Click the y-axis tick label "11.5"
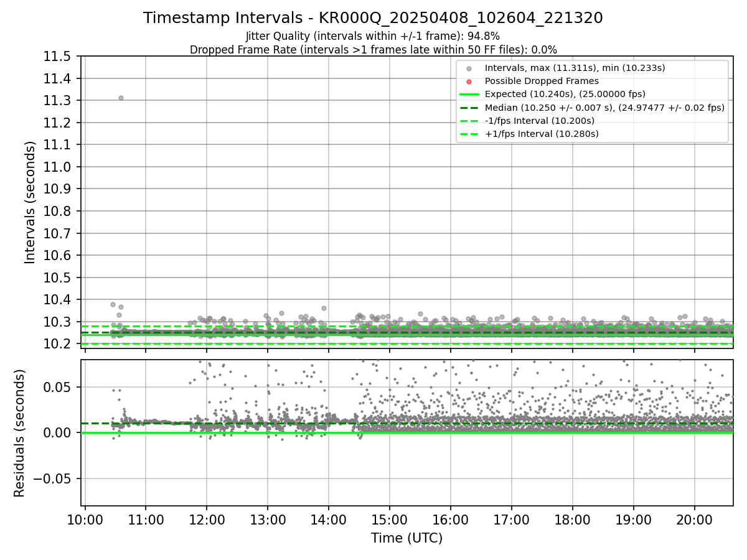The image size is (747, 560). 56,57
